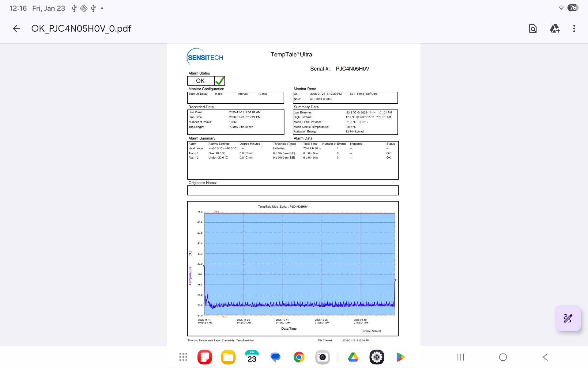Tap the floating annotate pen button
The width and height of the screenshot is (588, 368).
click(567, 318)
